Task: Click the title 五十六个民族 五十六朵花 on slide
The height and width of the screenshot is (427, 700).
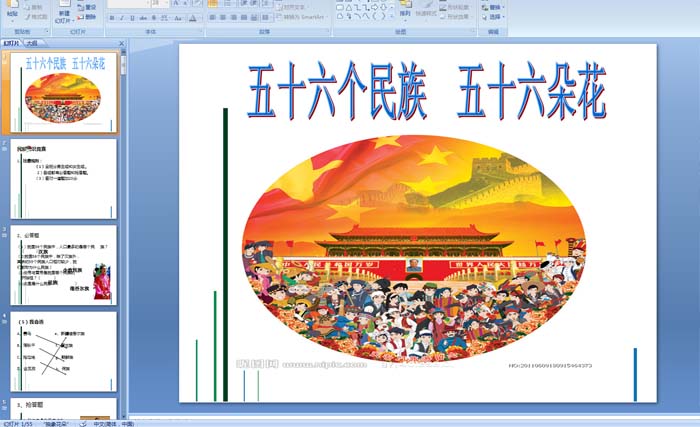Action: (426, 92)
